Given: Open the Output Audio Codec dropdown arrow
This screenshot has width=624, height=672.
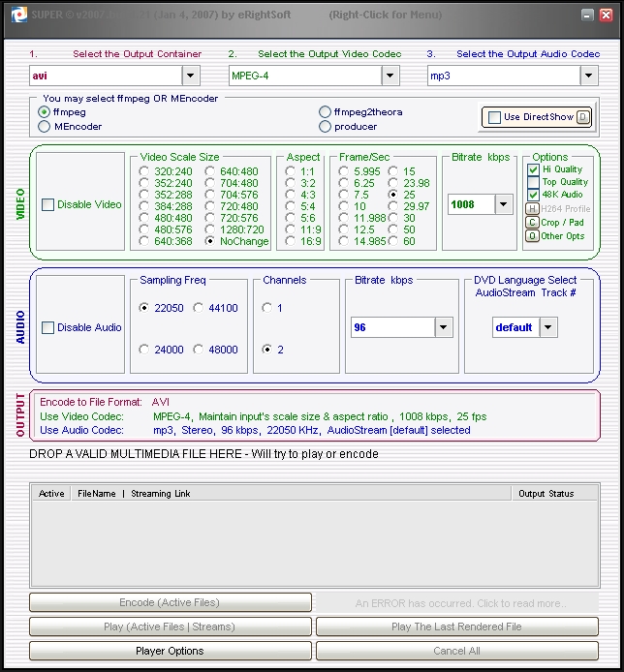Looking at the screenshot, I should (589, 76).
